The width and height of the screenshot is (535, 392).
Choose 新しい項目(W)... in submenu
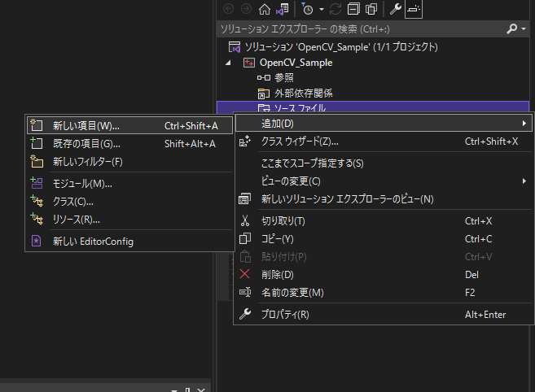pos(129,126)
